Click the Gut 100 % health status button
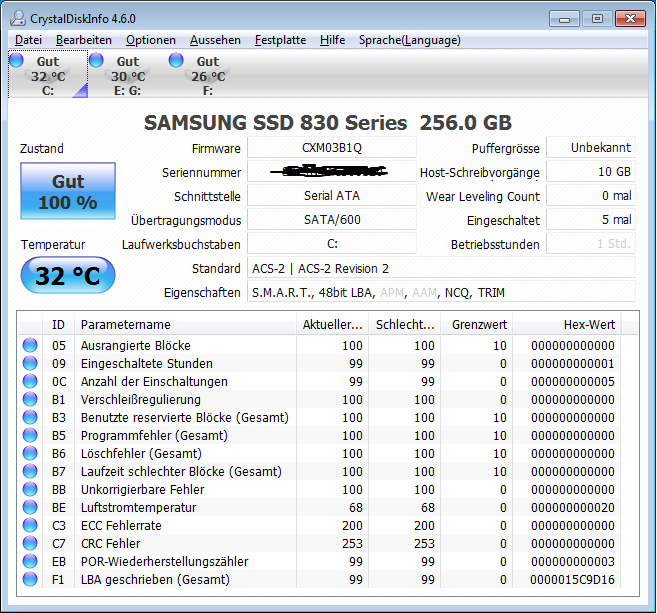 point(68,191)
